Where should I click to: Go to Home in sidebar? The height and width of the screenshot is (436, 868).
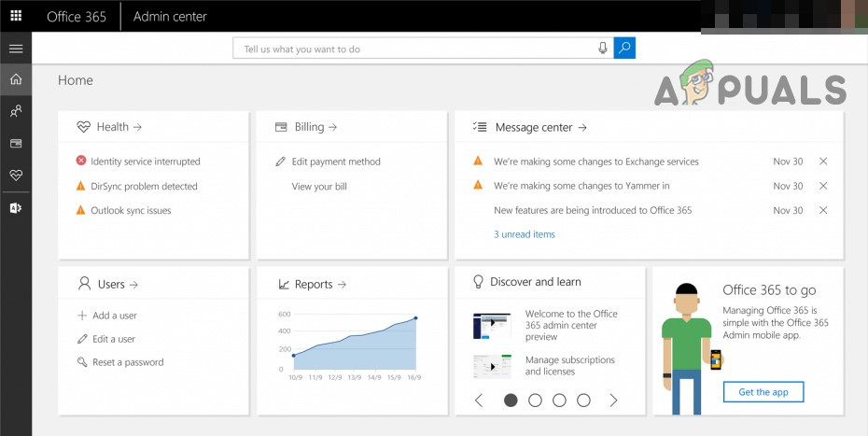(16, 79)
